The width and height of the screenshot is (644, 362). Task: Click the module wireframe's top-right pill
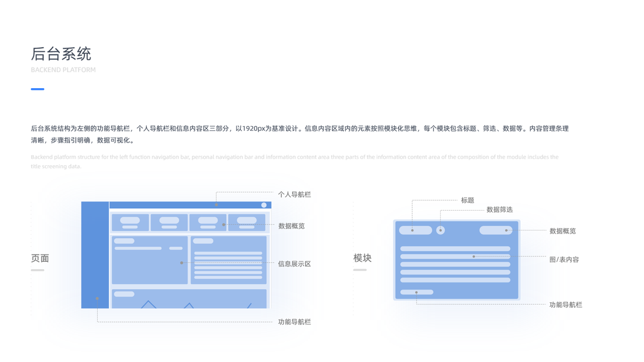coord(496,230)
